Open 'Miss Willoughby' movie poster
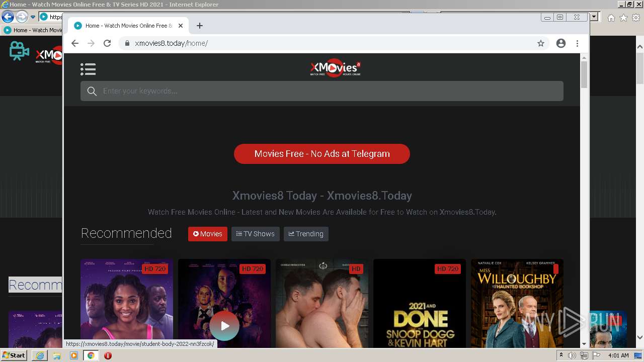Image resolution: width=644 pixels, height=362 pixels. 517,303
